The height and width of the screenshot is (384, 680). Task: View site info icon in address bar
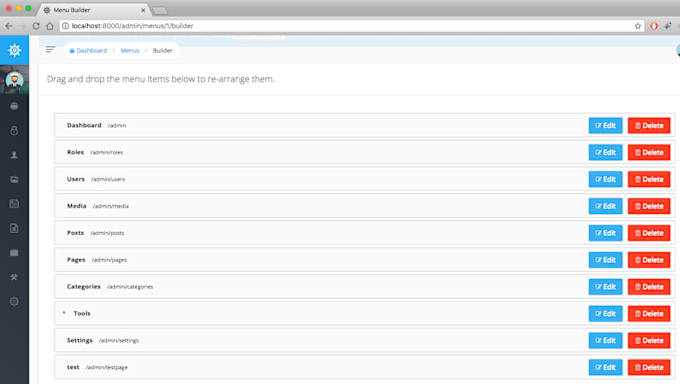click(65, 26)
